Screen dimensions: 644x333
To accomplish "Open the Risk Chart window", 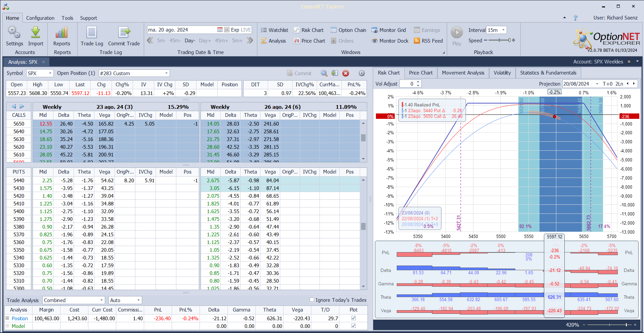I will point(309,30).
